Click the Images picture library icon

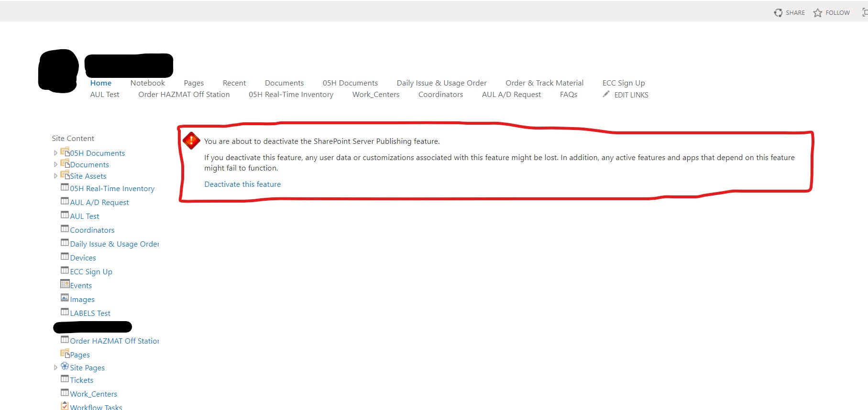point(65,298)
